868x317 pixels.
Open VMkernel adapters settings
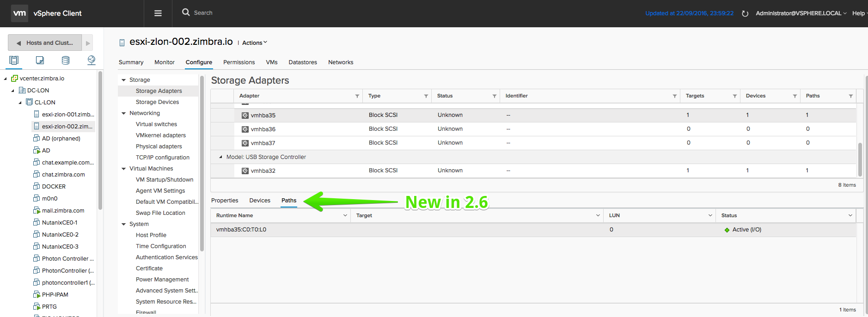[161, 135]
